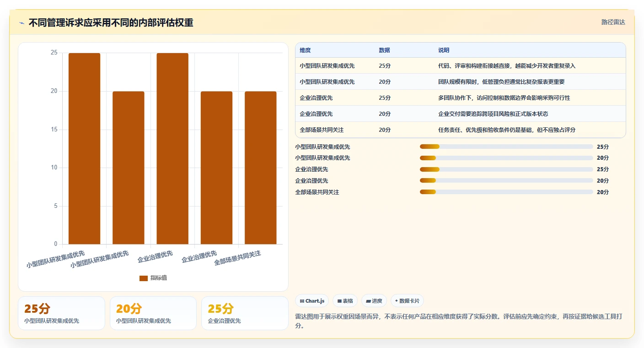Click the 指标值 legend label text
644x348 pixels.
[159, 278]
